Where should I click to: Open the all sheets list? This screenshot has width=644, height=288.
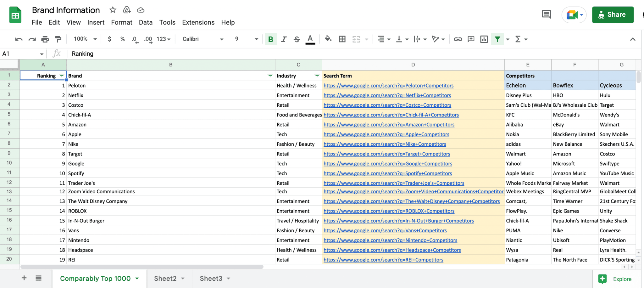tap(38, 278)
